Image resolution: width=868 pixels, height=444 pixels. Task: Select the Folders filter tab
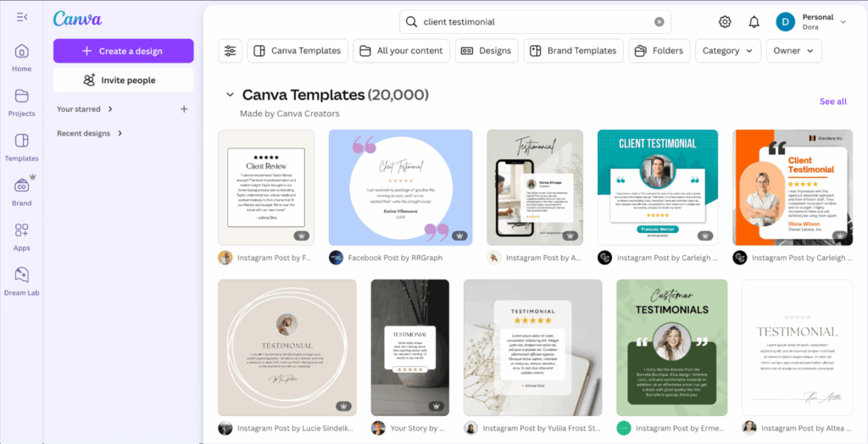[x=659, y=51]
